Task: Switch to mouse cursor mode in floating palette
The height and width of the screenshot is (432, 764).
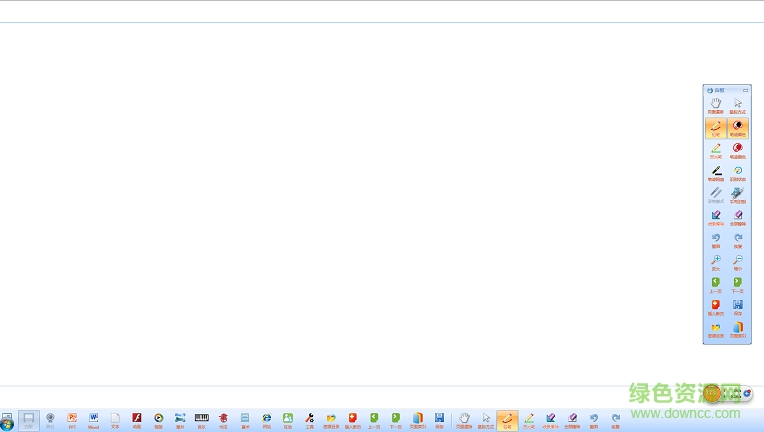Action: click(738, 106)
